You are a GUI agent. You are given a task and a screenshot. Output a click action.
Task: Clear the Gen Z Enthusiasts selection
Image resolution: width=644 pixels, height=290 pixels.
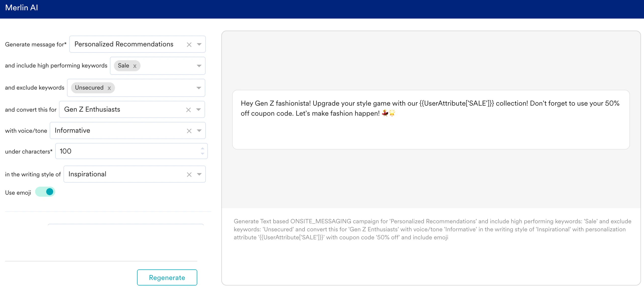pos(188,110)
